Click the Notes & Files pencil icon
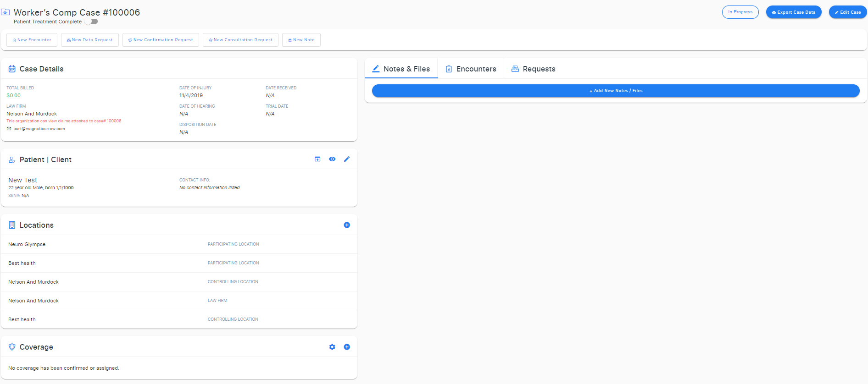 click(376, 69)
